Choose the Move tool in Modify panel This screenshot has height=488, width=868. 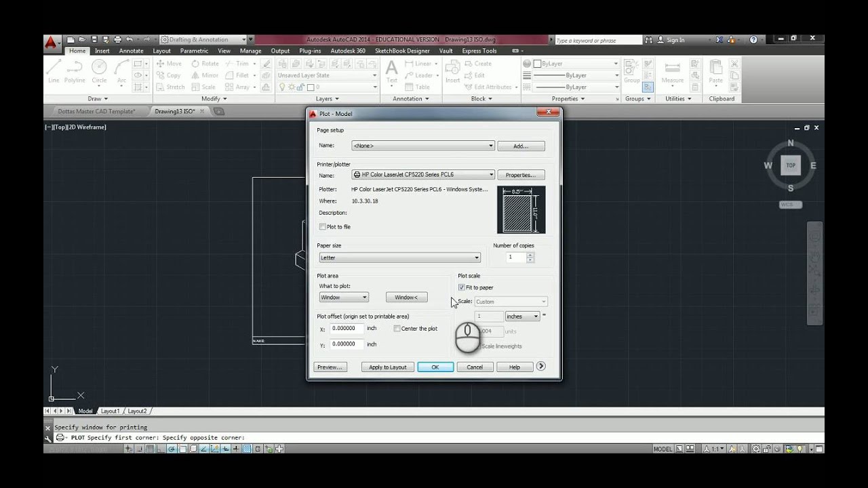pyautogui.click(x=170, y=64)
